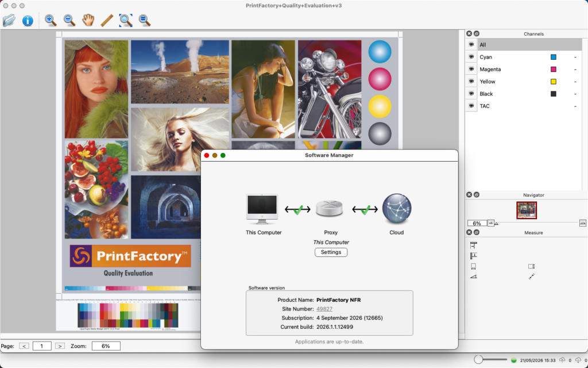This screenshot has height=368, width=588.
Task: Select the Magenta channel label
Action: (490, 69)
